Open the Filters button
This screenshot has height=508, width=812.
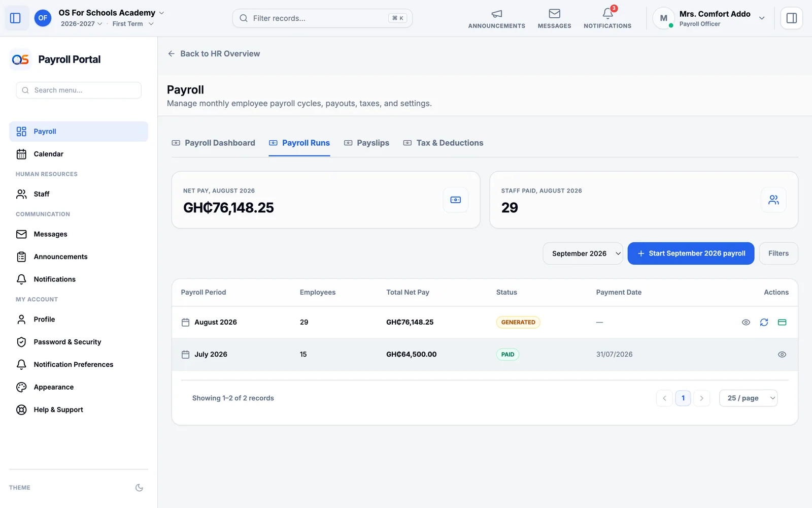coord(779,253)
